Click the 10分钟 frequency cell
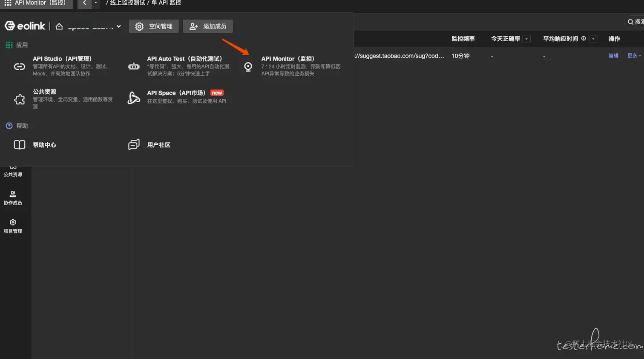Screen dimensions: 644x359 (460, 56)
